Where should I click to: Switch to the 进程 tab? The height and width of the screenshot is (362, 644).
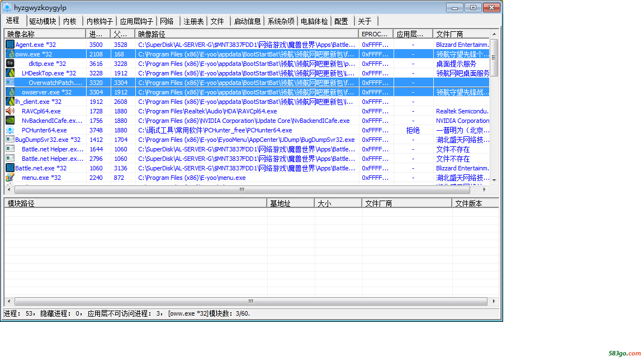click(13, 21)
